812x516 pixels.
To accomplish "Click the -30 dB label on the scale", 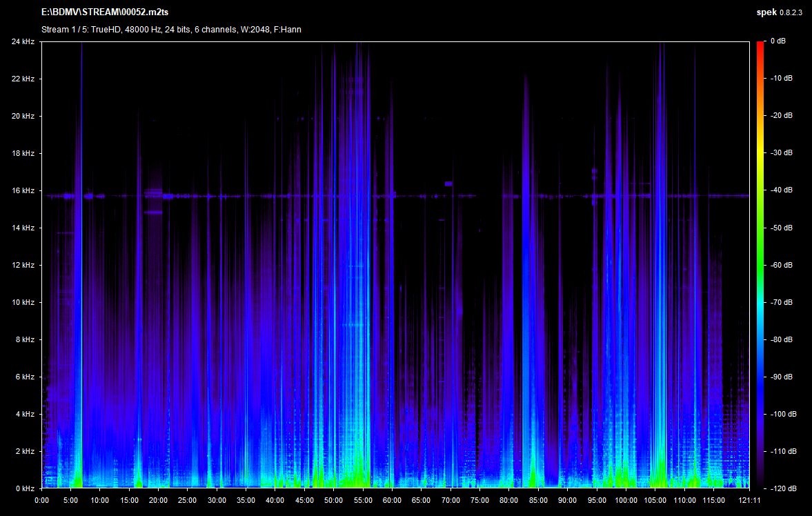I will 780,153.
